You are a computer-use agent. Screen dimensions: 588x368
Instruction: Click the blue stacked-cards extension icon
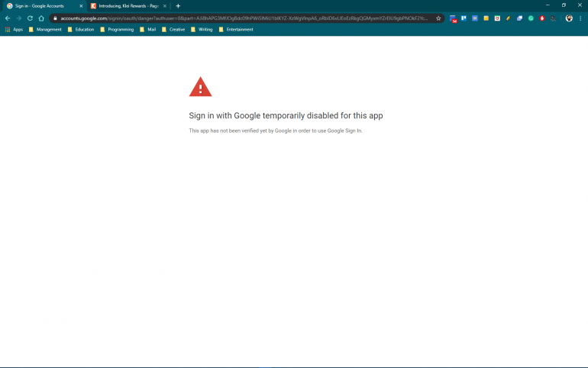pyautogui.click(x=519, y=18)
